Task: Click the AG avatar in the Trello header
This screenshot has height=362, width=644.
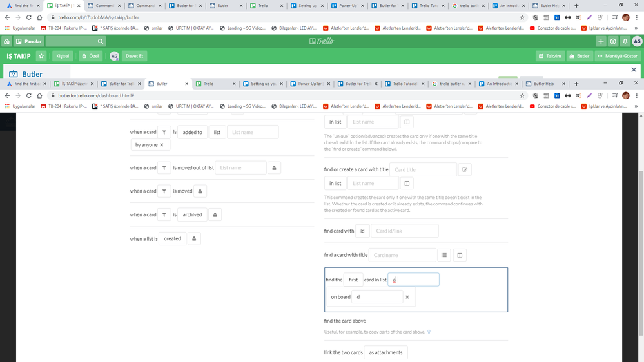Action: click(x=637, y=41)
